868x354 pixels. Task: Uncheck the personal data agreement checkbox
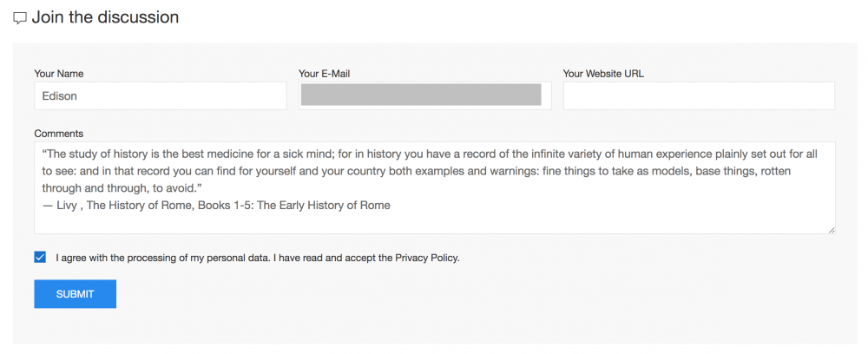(x=40, y=258)
